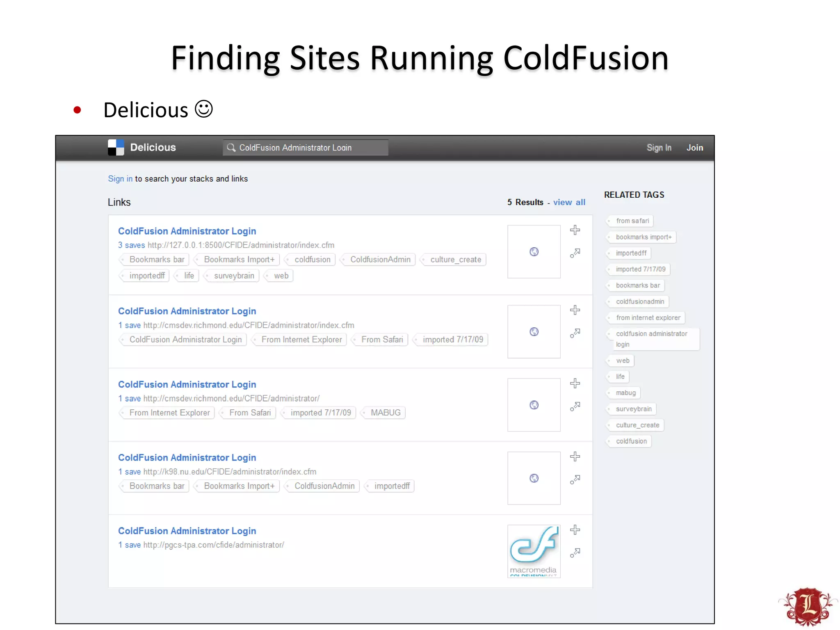Select related tag surveybrain
The image size is (840, 630).
point(631,409)
